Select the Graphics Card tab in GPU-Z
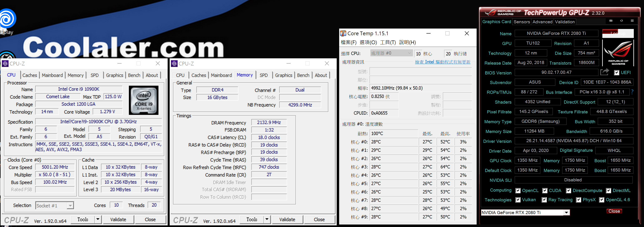The height and width of the screenshot is (227, 644). [497, 21]
